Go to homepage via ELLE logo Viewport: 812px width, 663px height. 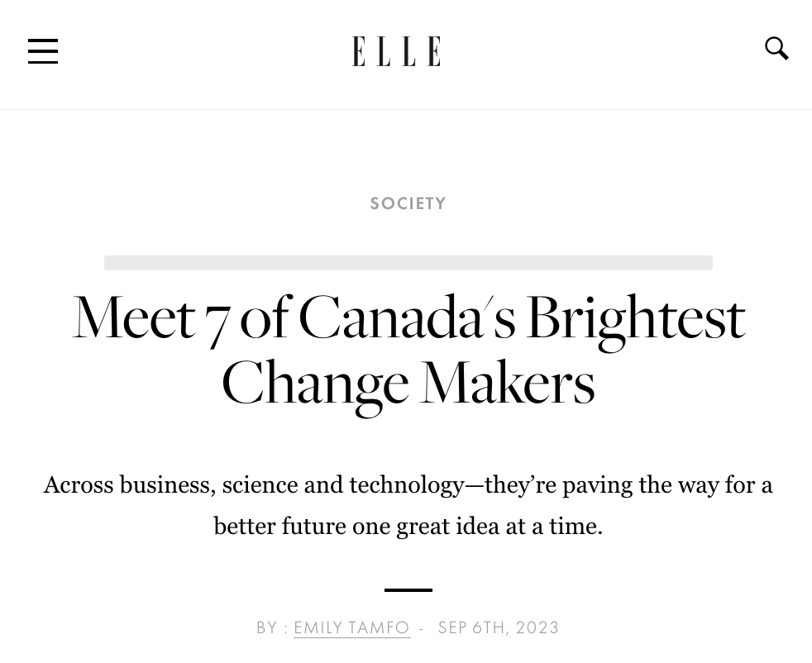[x=396, y=51]
